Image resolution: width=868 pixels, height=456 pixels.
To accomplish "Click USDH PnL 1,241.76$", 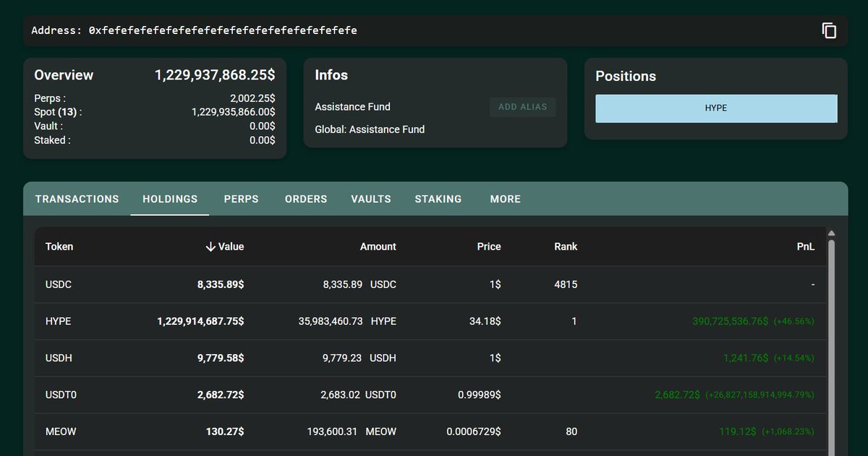I will [746, 358].
